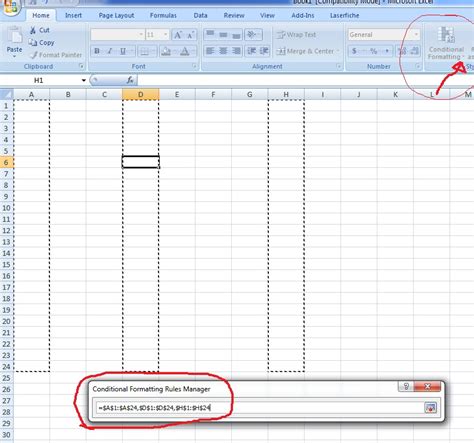474x443 pixels.
Task: Click the Name Box showing H1
Action: tap(39, 80)
